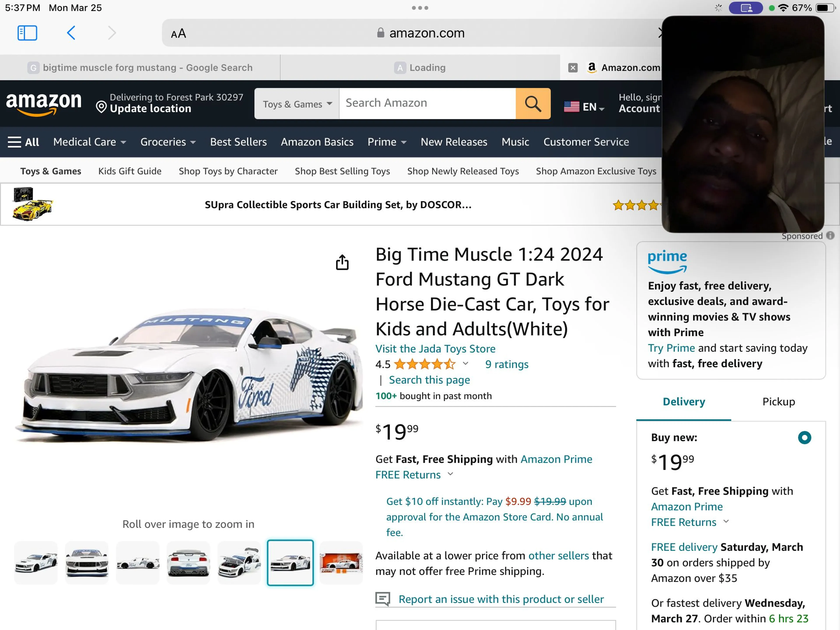
Task: Click the main white Mustang product image
Action: coord(188,376)
